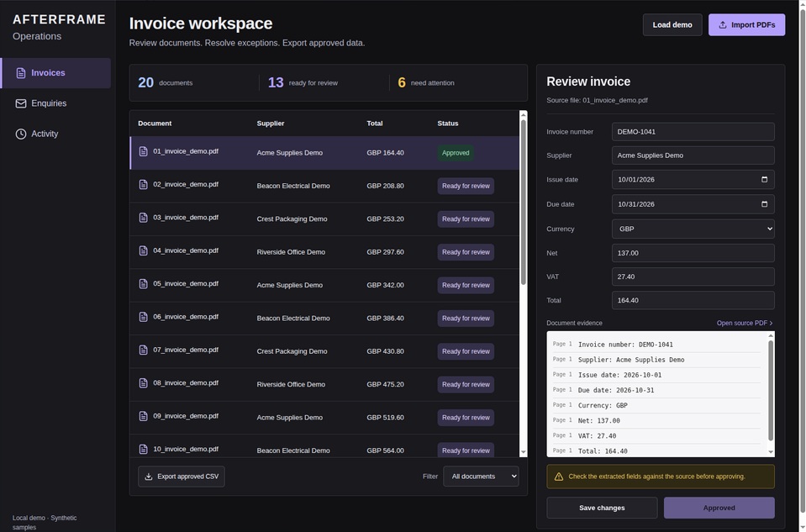This screenshot has width=806, height=532.
Task: Click the GBP 475.20 total cell
Action: (x=385, y=384)
